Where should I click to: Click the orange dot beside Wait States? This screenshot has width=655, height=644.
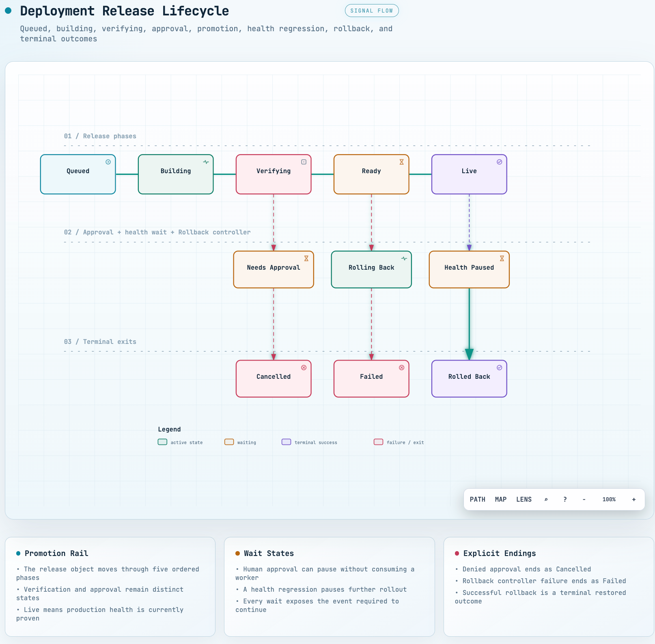point(238,554)
